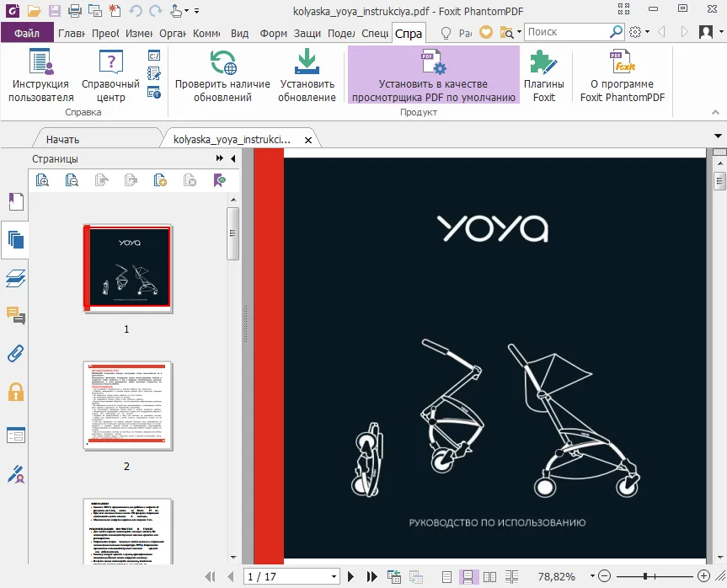Switch to Справка ribbon tab
This screenshot has height=588, width=727.
click(x=408, y=34)
